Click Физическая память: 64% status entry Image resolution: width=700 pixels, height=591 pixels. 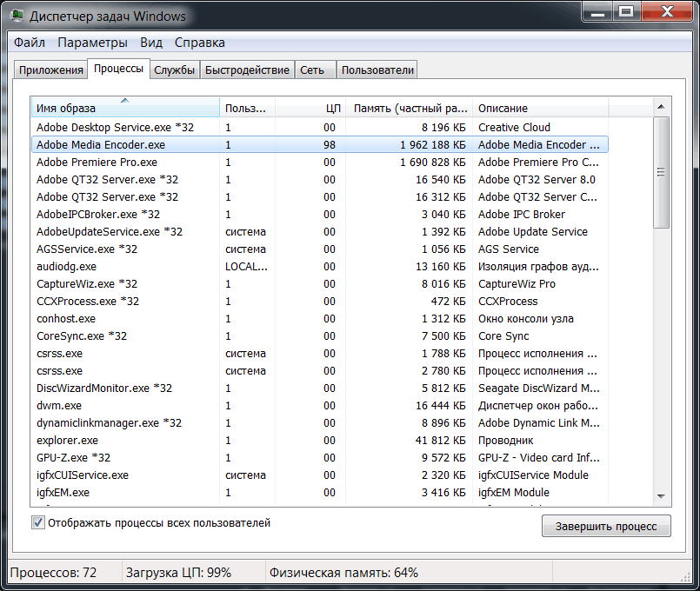pos(343,572)
